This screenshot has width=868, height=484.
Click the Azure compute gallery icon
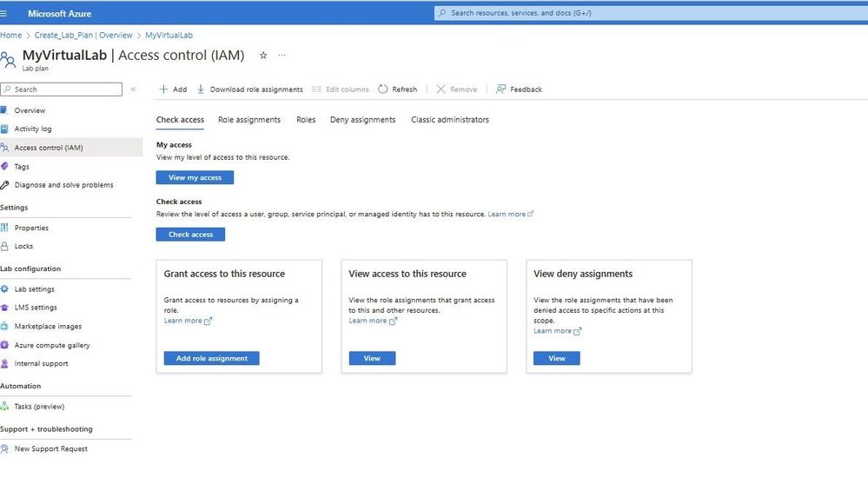4,345
